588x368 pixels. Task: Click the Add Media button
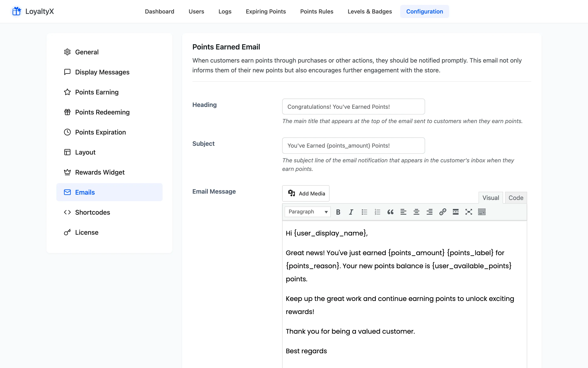point(306,193)
